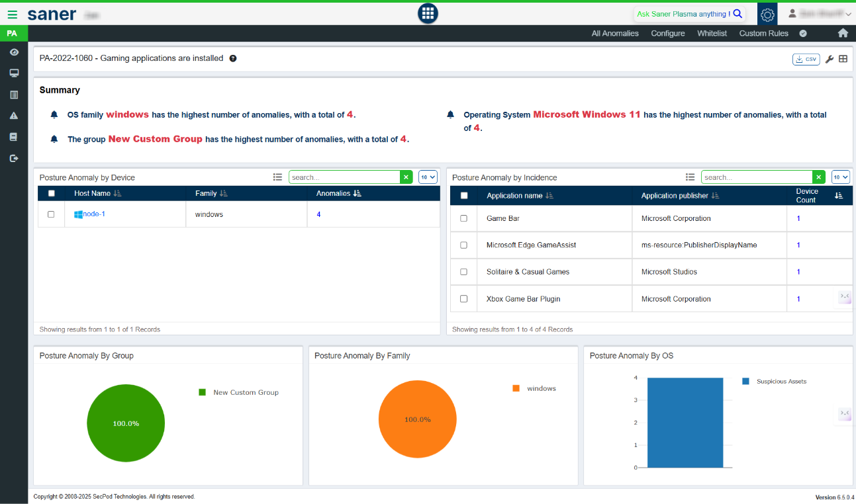This screenshot has width=856, height=504.
Task: Clear the search in Posture Anomaly by Incidence
Action: click(x=819, y=177)
